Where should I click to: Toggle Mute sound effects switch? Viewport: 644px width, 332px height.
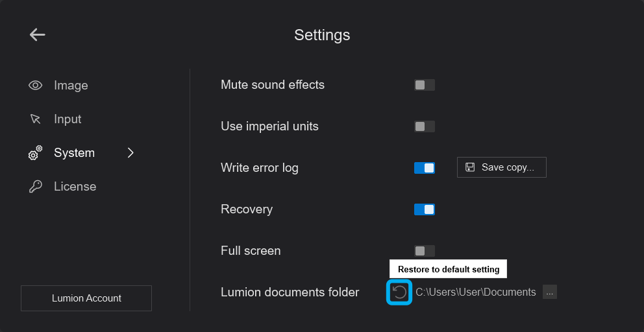coord(425,85)
